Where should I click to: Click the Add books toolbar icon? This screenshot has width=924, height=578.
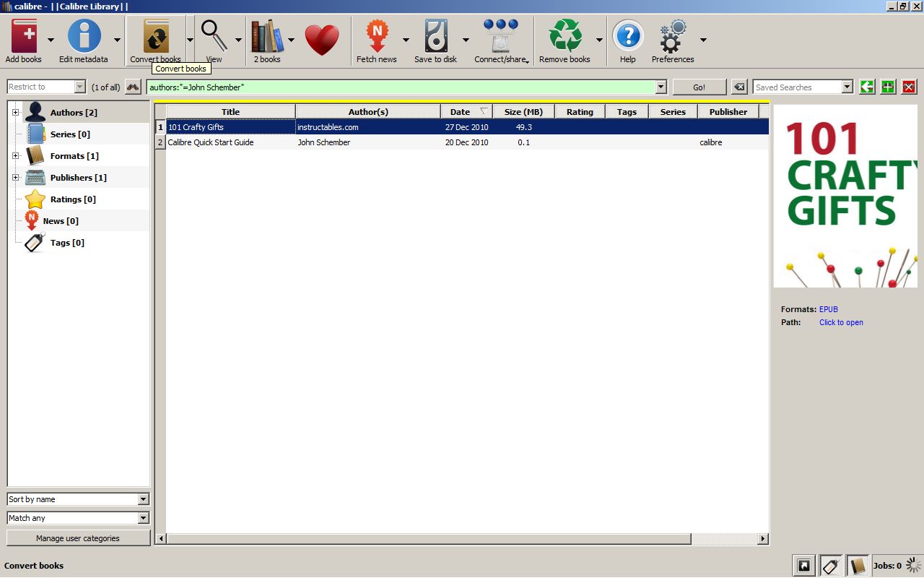point(24,38)
